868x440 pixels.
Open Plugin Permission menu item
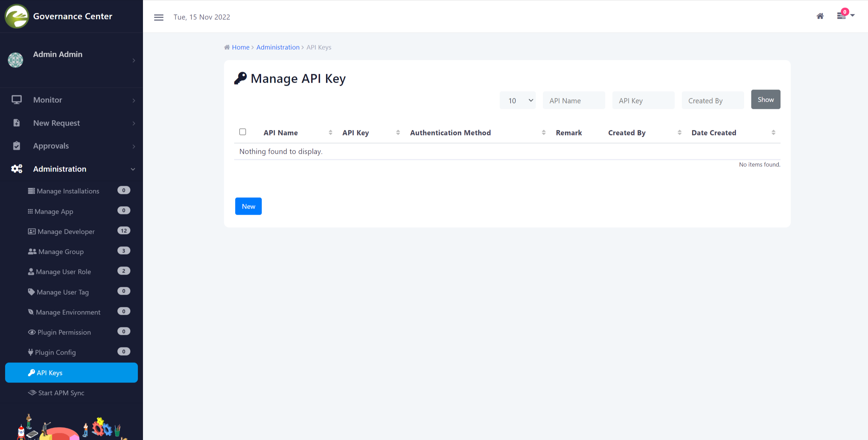pyautogui.click(x=64, y=332)
